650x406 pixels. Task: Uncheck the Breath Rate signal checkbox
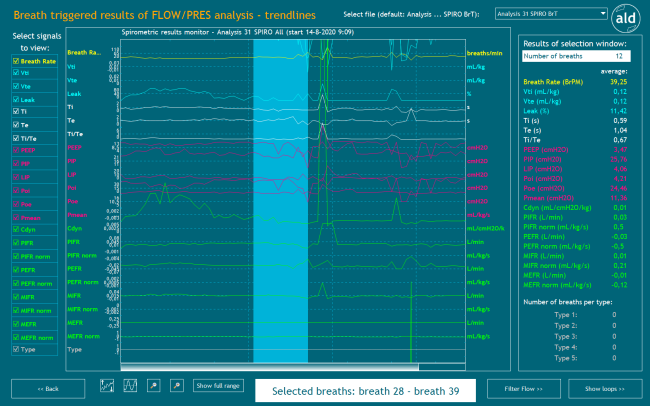16,60
